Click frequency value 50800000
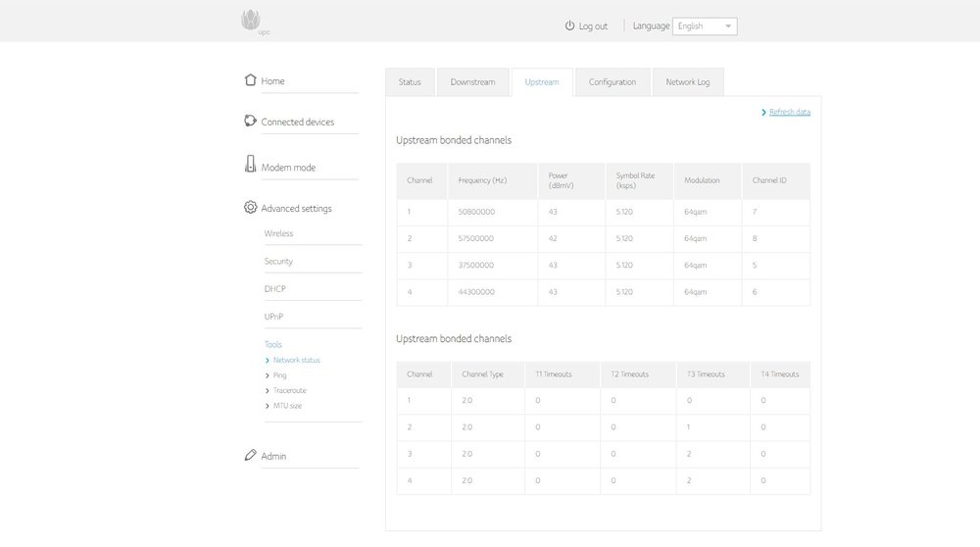The width and height of the screenshot is (980, 547). click(476, 212)
